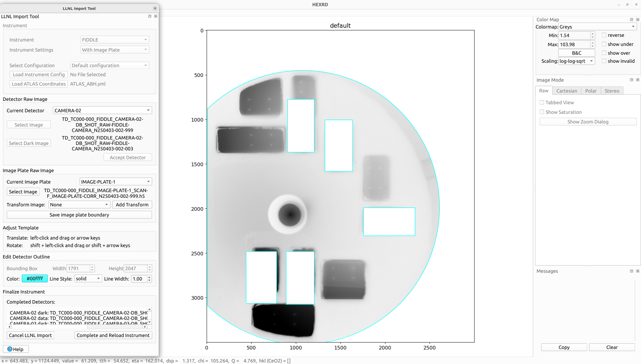Click Cancel LLNL Import button
Screen dimensions: 641x364
30,335
